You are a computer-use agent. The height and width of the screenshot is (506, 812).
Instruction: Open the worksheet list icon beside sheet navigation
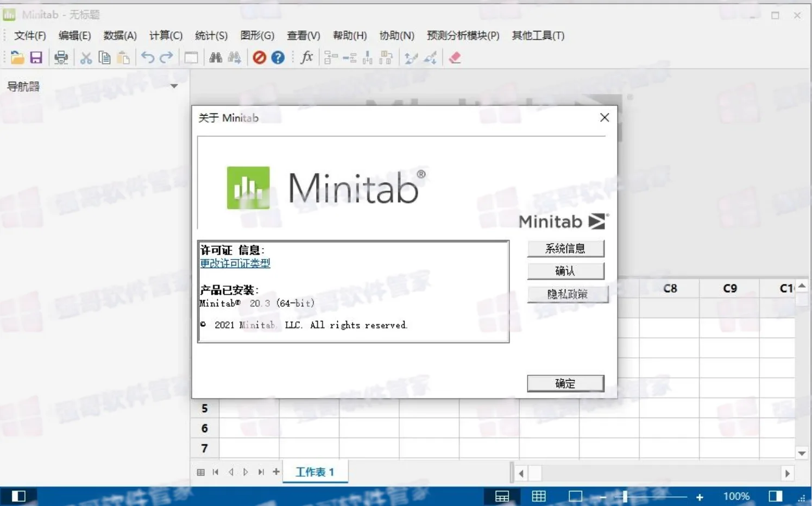click(x=200, y=472)
